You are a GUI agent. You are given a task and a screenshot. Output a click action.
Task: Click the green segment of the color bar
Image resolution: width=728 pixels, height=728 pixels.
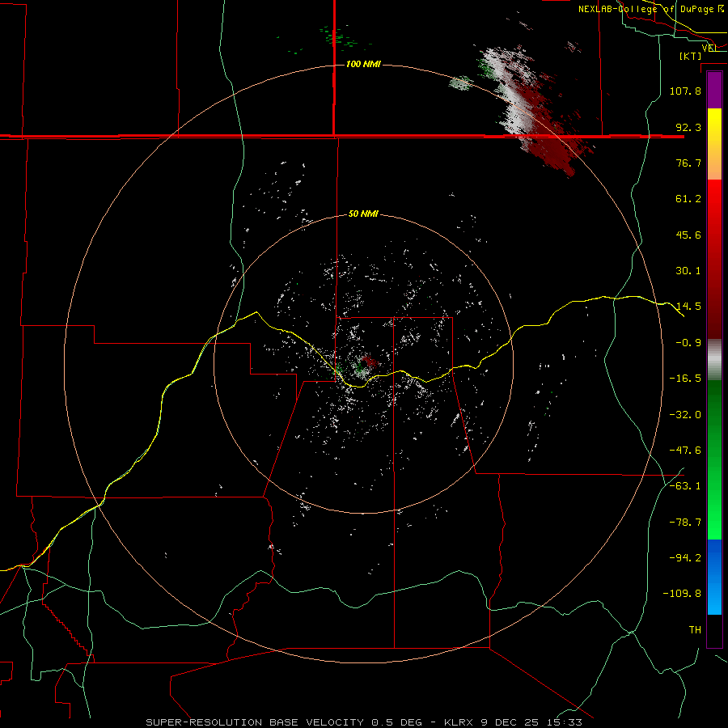tap(714, 459)
